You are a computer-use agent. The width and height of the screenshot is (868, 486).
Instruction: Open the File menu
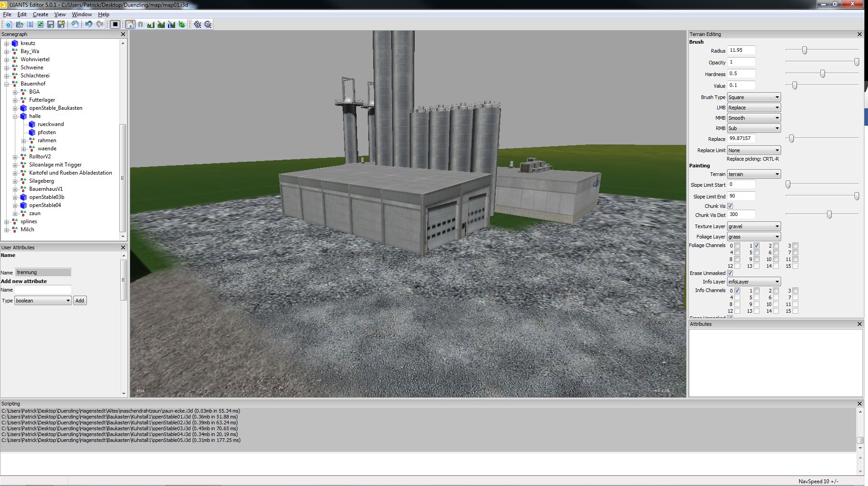[7, 14]
